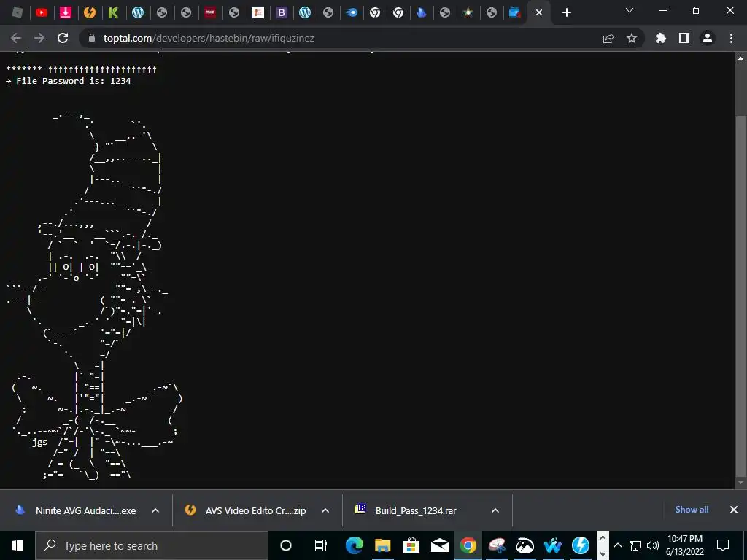Open the pink download-arrow tab
This screenshot has width=747, height=560.
pyautogui.click(x=65, y=12)
